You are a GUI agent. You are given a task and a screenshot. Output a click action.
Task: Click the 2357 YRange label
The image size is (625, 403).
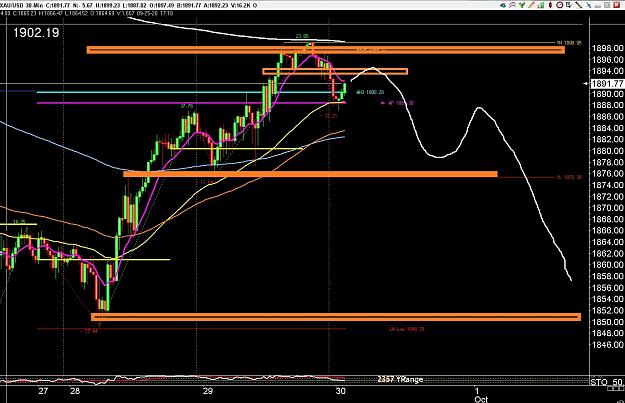[x=400, y=379]
